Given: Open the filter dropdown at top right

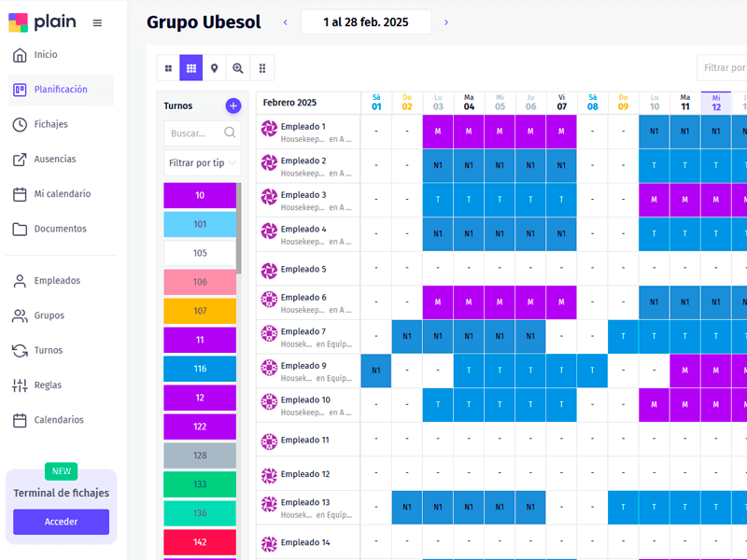Looking at the screenshot, I should [723, 68].
